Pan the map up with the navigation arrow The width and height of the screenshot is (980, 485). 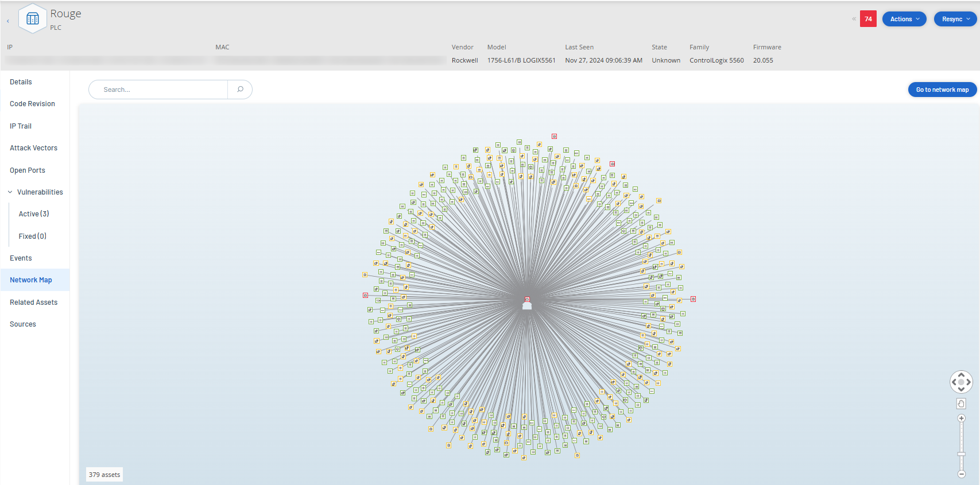pos(962,375)
